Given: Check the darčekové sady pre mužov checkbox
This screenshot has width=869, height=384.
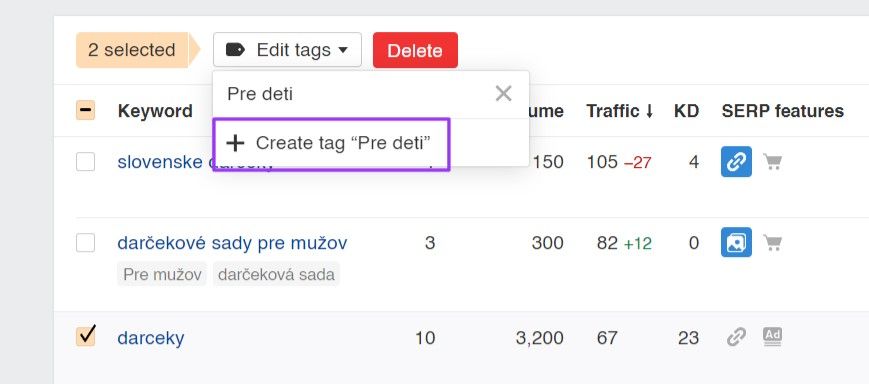Looking at the screenshot, I should coord(85,243).
